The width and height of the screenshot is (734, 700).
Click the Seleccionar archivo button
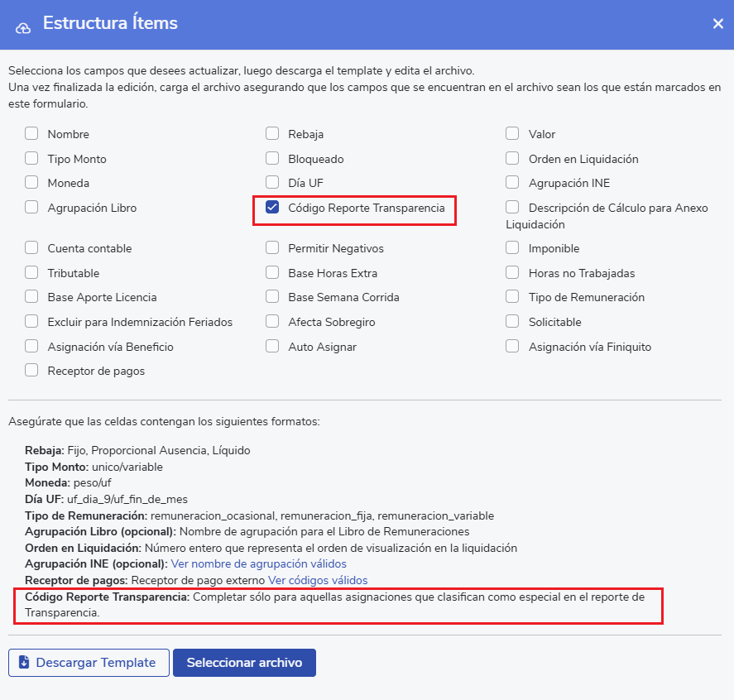coord(244,663)
